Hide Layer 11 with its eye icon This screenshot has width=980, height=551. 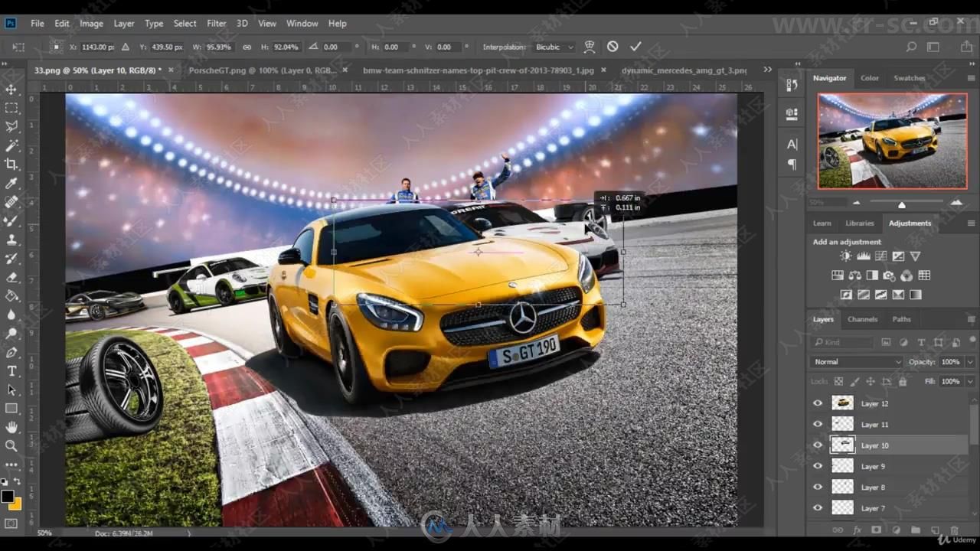coord(818,424)
